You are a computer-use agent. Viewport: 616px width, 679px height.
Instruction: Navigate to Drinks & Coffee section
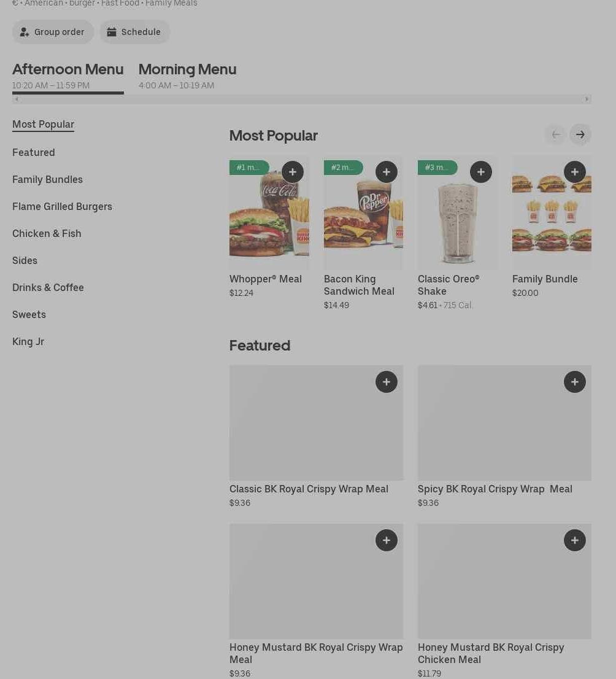point(48,287)
